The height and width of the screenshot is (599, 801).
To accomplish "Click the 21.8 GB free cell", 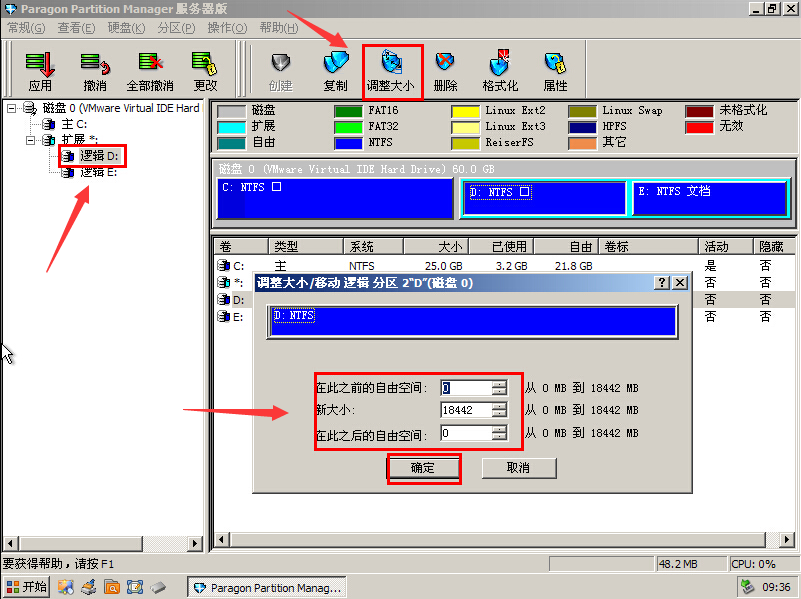I will [574, 266].
